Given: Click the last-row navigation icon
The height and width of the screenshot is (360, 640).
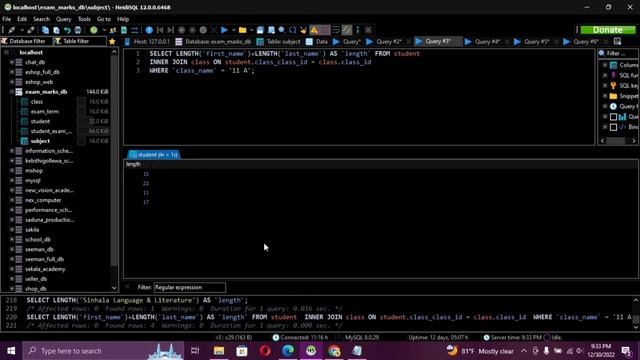Looking at the screenshot, I should point(171,30).
